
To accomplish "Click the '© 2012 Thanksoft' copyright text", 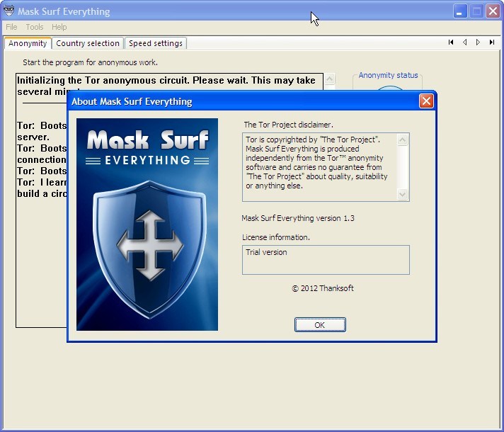I will (323, 288).
